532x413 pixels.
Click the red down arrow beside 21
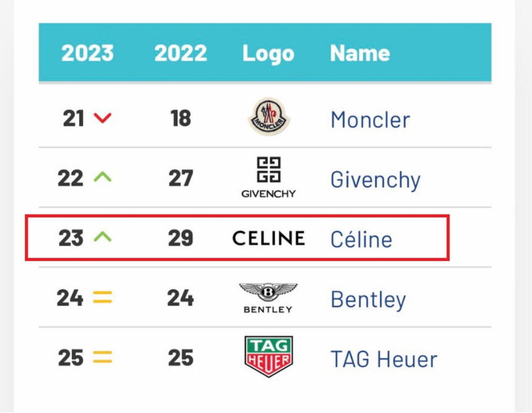[x=103, y=117]
